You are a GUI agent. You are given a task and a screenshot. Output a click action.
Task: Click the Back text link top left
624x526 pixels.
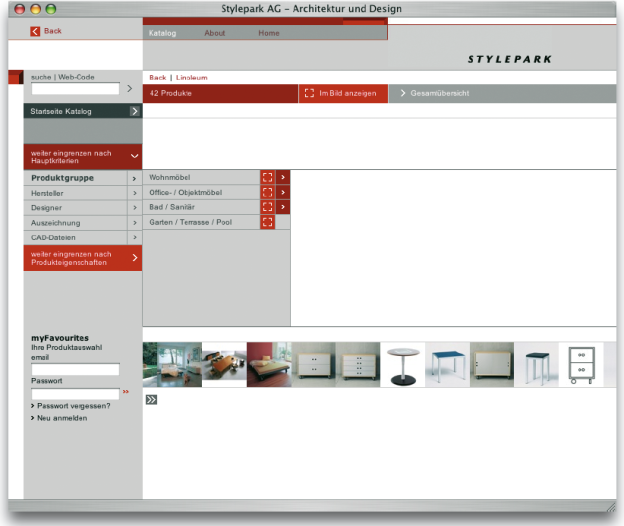point(53,31)
